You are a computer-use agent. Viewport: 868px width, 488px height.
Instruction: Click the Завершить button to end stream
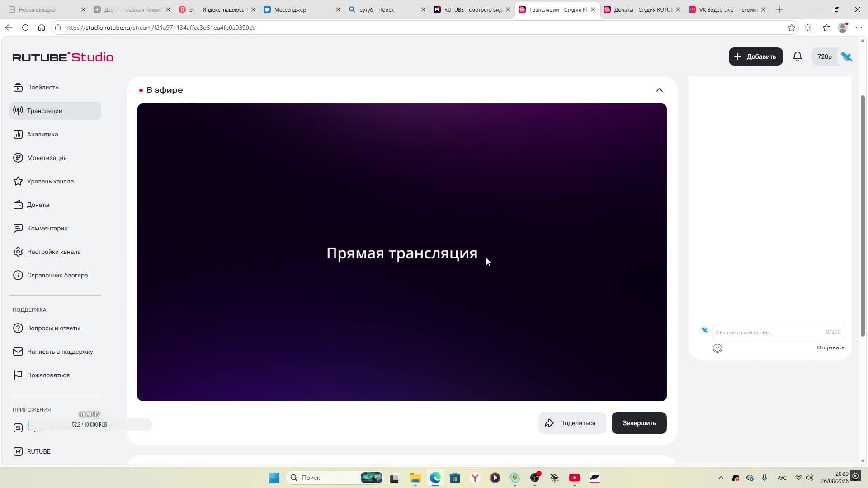click(x=639, y=423)
